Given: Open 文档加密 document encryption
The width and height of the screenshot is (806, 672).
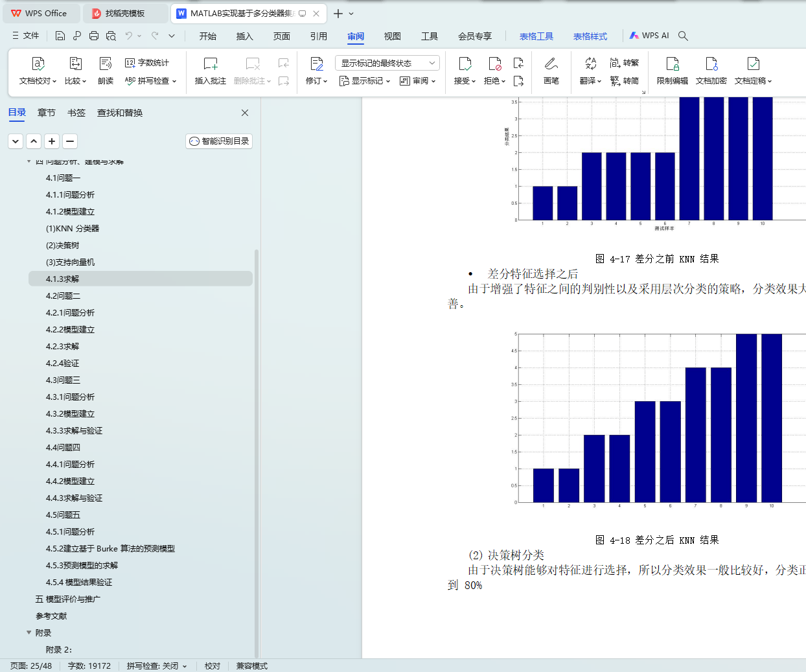Looking at the screenshot, I should (711, 71).
